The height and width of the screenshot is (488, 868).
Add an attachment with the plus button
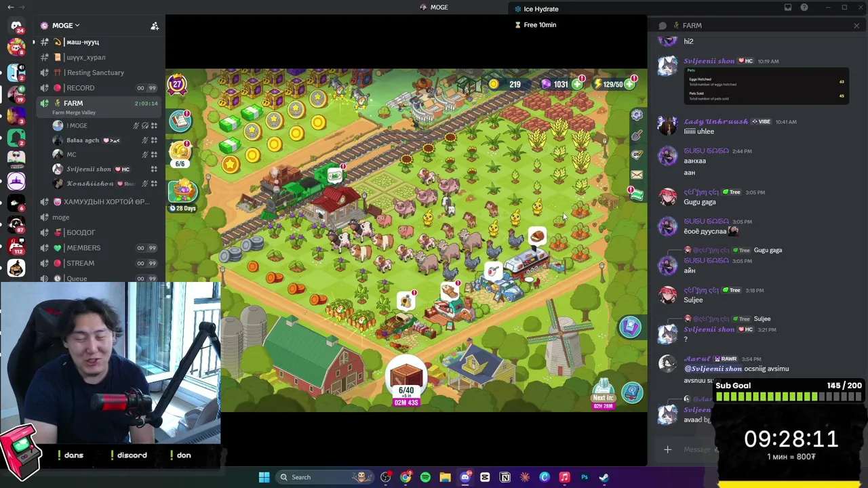click(x=667, y=449)
